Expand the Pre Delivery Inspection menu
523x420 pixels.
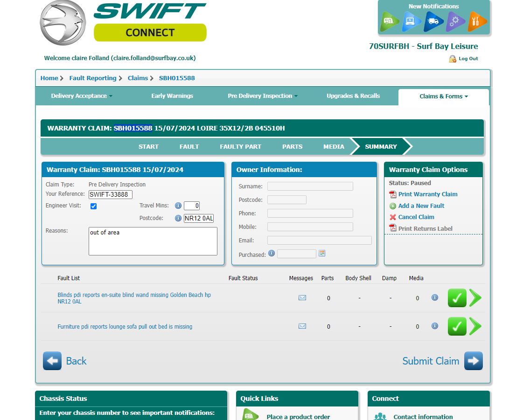263,96
